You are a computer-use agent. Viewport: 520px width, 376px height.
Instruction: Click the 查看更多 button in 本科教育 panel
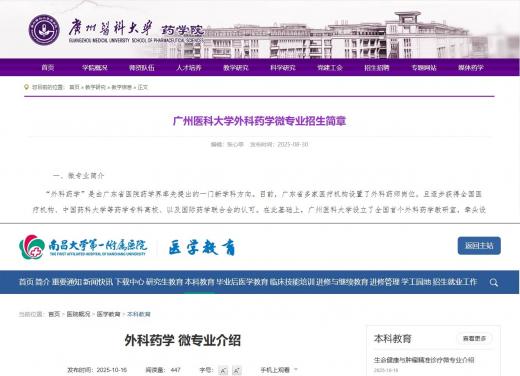point(474,339)
